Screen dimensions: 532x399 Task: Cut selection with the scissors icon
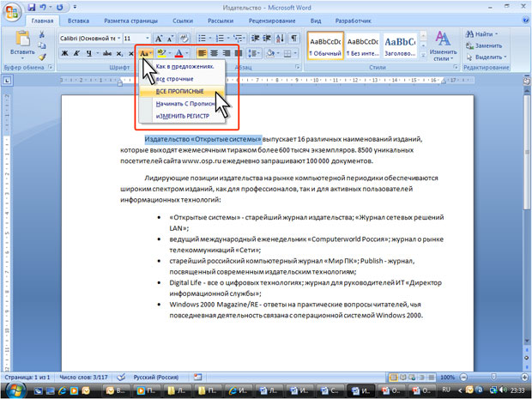[x=42, y=34]
